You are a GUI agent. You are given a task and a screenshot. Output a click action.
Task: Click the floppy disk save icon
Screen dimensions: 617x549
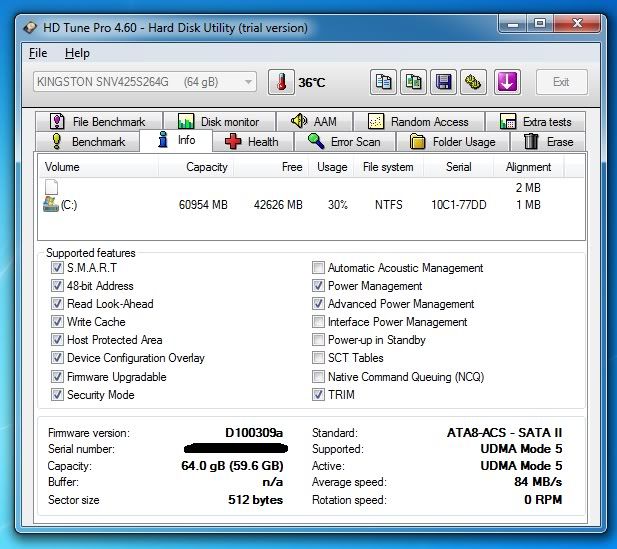(443, 82)
